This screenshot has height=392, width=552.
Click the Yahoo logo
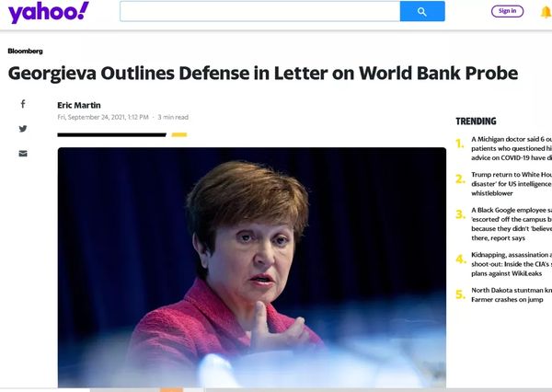[x=49, y=12]
